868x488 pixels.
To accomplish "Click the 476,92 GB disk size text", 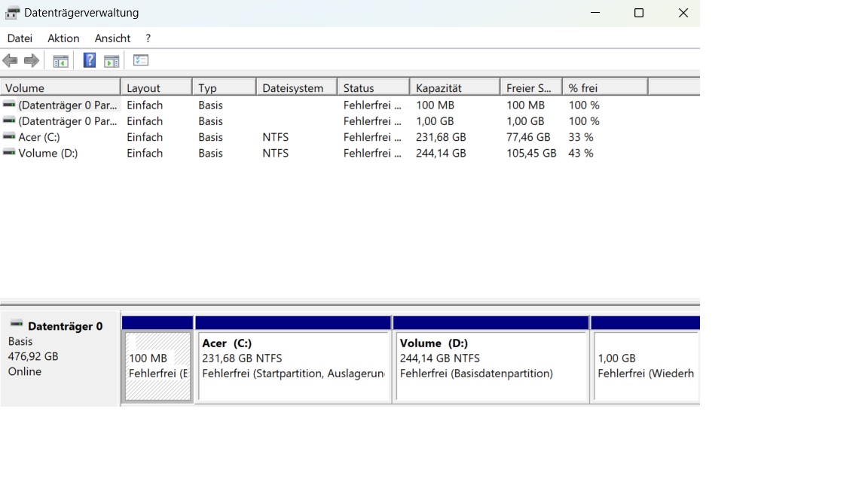I will tap(33, 356).
